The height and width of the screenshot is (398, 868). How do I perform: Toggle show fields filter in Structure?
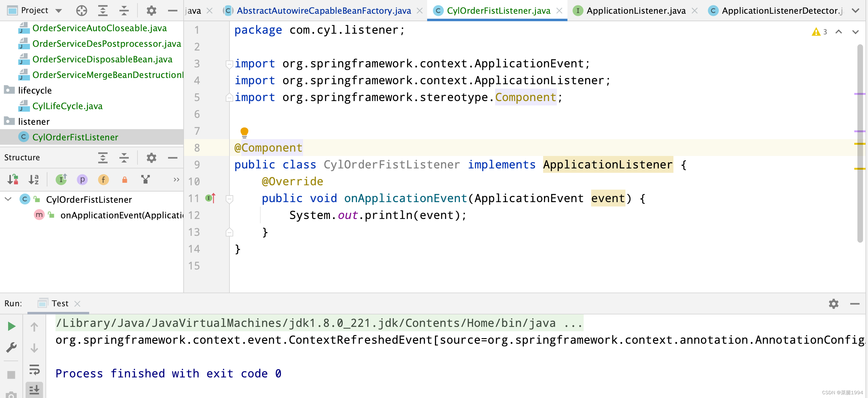[104, 180]
